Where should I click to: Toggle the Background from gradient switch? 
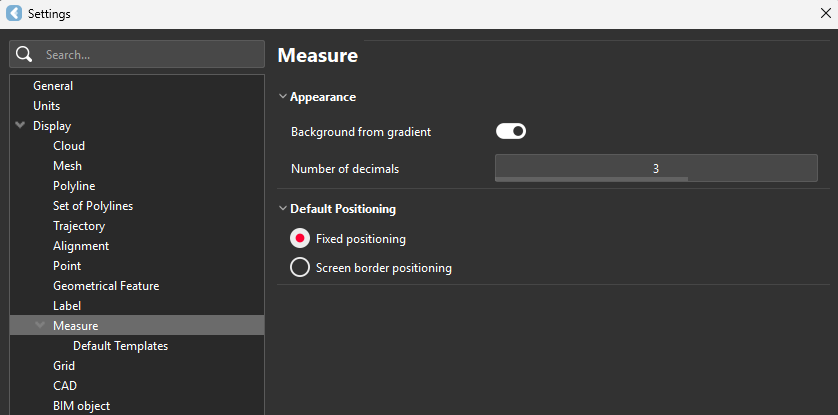tap(510, 131)
